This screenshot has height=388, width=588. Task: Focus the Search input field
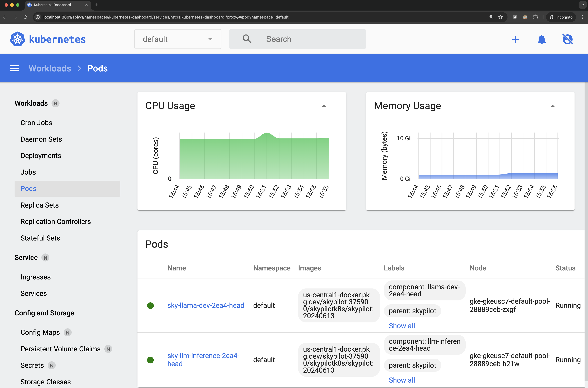coord(297,39)
